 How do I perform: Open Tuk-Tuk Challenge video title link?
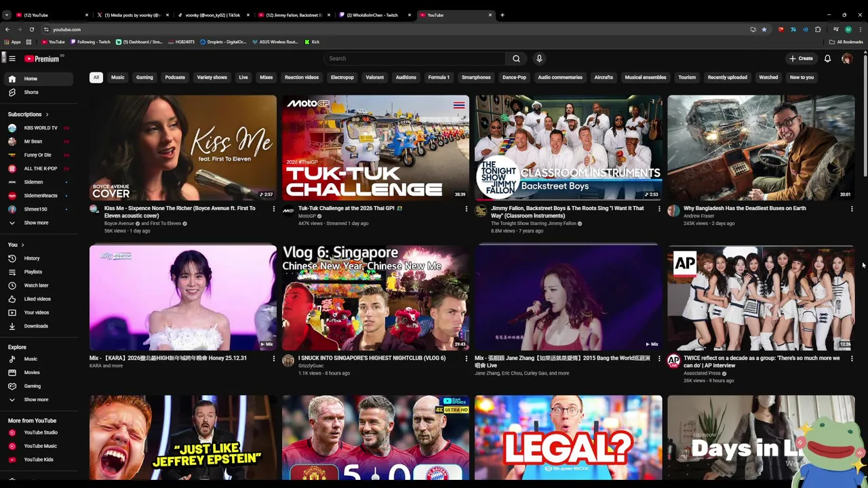coord(350,208)
